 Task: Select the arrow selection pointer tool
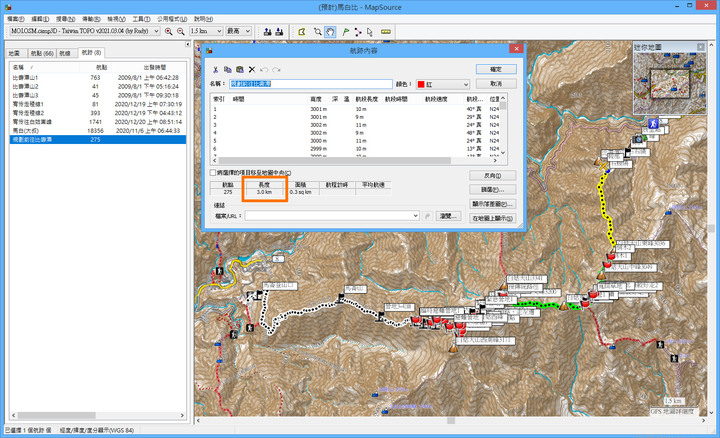pyautogui.click(x=370, y=31)
